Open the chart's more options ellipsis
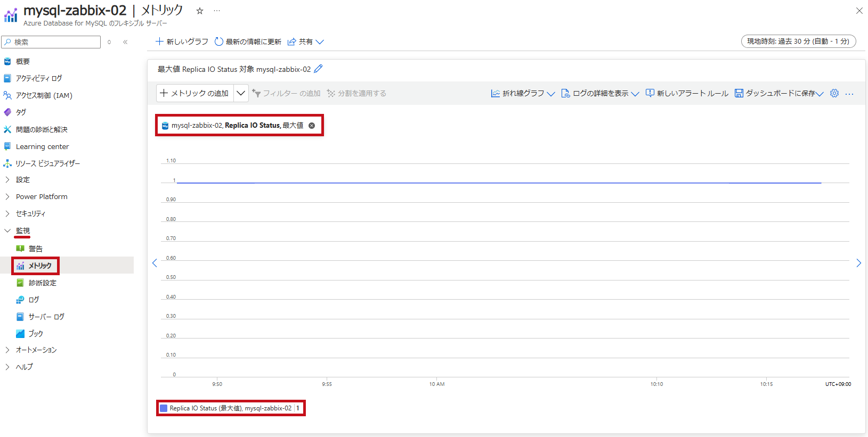The image size is (868, 437). pos(849,94)
